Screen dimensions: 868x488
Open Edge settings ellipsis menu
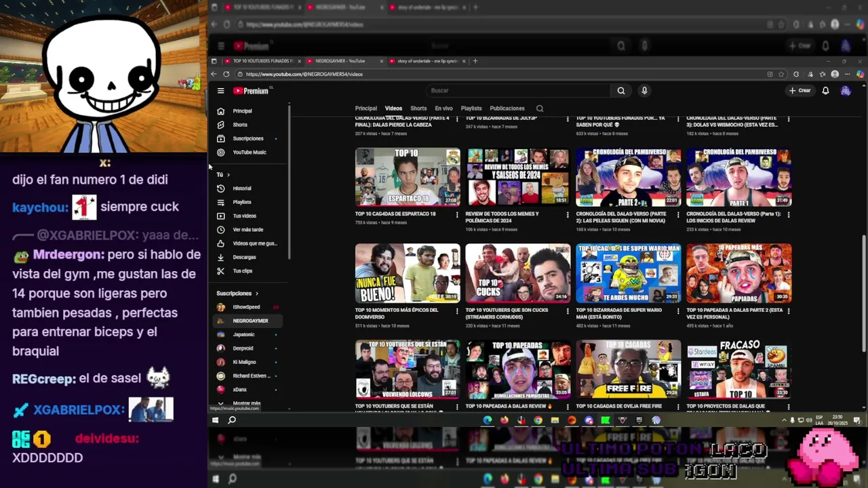click(848, 75)
